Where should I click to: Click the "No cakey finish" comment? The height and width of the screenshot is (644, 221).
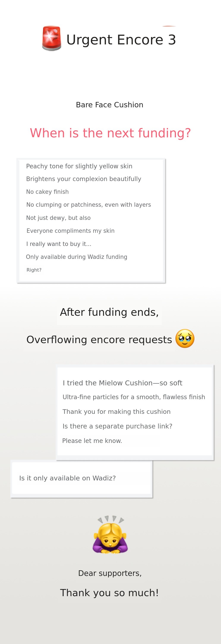pyautogui.click(x=47, y=192)
